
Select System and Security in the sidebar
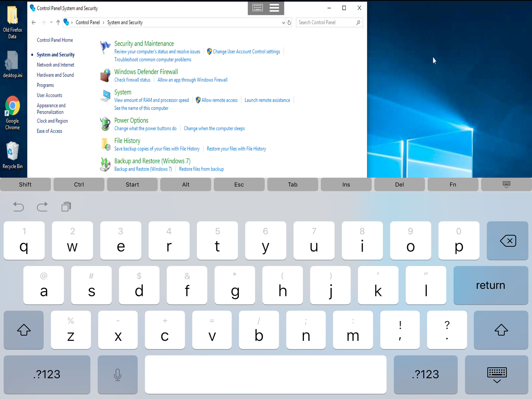(x=55, y=55)
